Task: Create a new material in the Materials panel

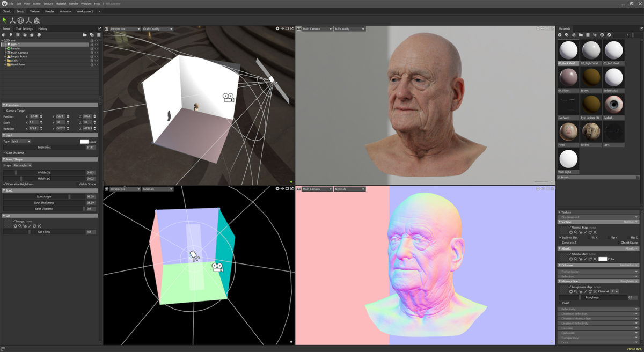Action: click(560, 35)
